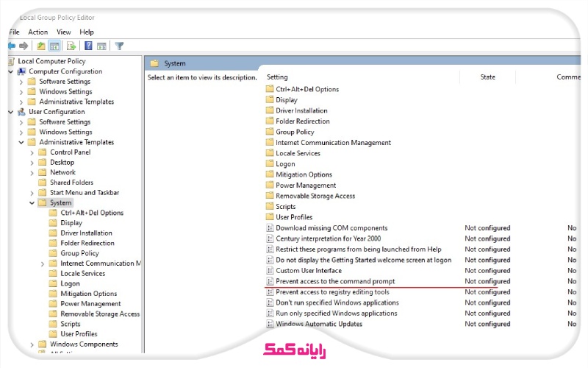The height and width of the screenshot is (368, 588).
Task: Expand the Control Panel tree node
Action: click(32, 152)
